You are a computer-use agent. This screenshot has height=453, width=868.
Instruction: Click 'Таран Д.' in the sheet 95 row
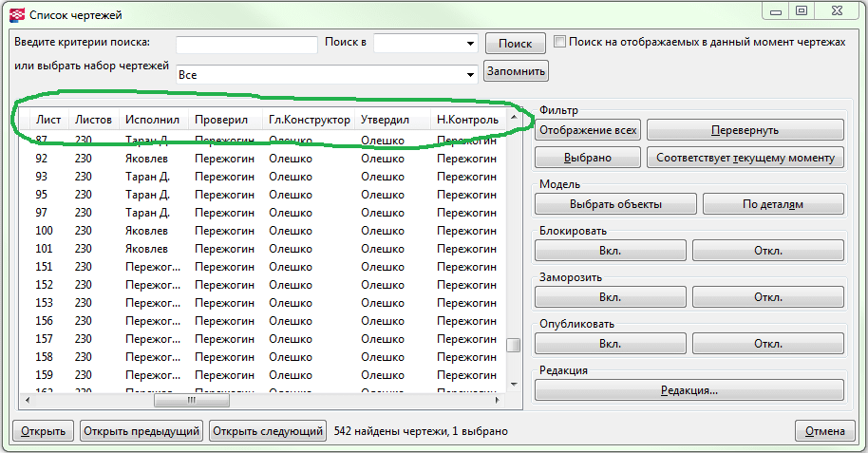(147, 195)
